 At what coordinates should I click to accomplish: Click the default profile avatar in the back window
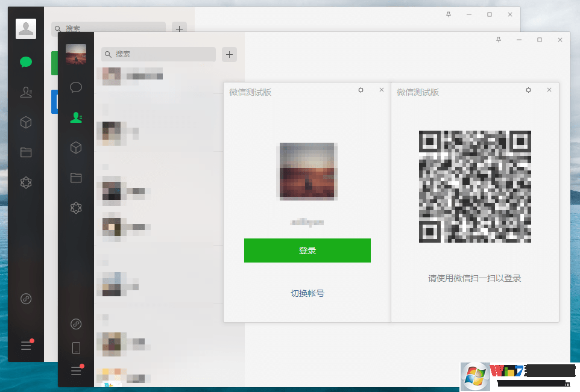(26, 28)
